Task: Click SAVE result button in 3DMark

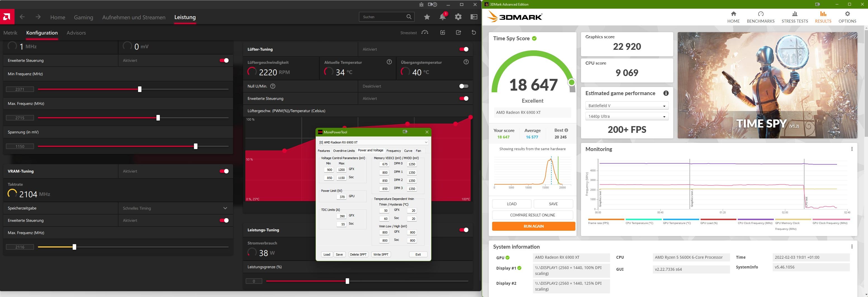Action: click(x=553, y=204)
